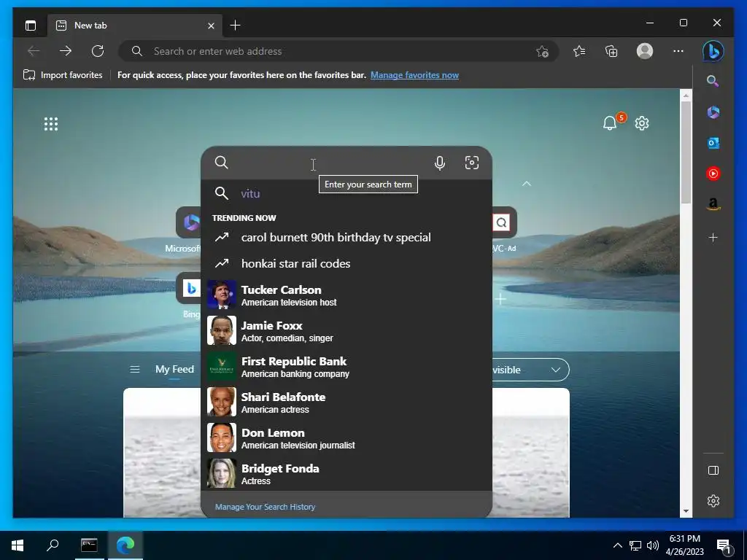
Task: Open the feed hamburger menu
Action: 135,370
